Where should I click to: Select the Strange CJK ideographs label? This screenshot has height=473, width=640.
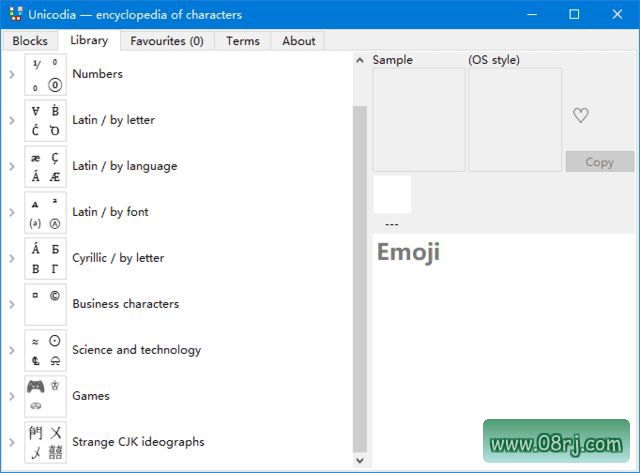tap(138, 442)
